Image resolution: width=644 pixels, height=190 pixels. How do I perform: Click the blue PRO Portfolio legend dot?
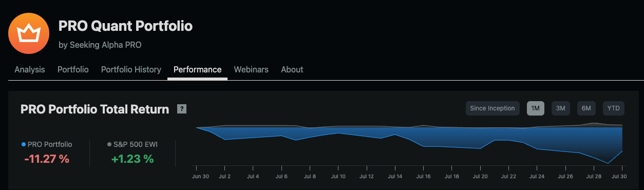pyautogui.click(x=24, y=145)
